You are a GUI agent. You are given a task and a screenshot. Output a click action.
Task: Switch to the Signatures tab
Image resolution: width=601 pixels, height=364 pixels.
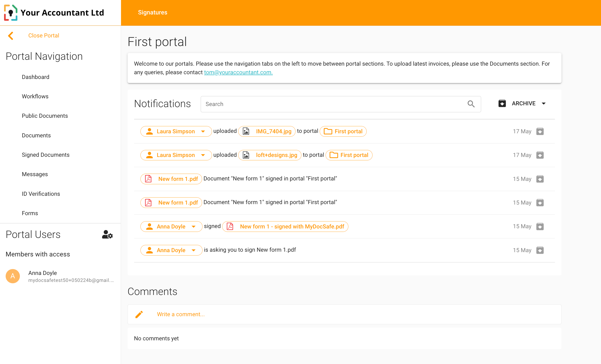tap(153, 12)
